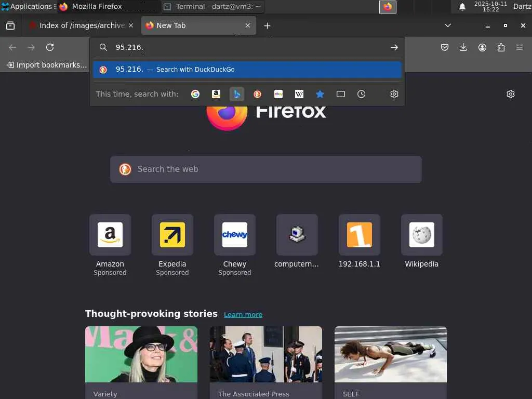532x399 pixels.
Task: Search bookmarks using the star icon
Action: pyautogui.click(x=320, y=94)
